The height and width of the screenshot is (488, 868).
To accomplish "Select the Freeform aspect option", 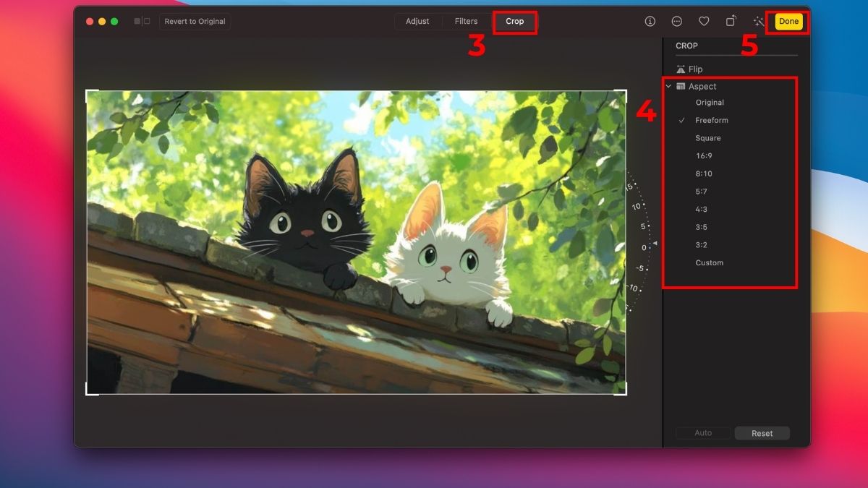I will [x=712, y=121].
